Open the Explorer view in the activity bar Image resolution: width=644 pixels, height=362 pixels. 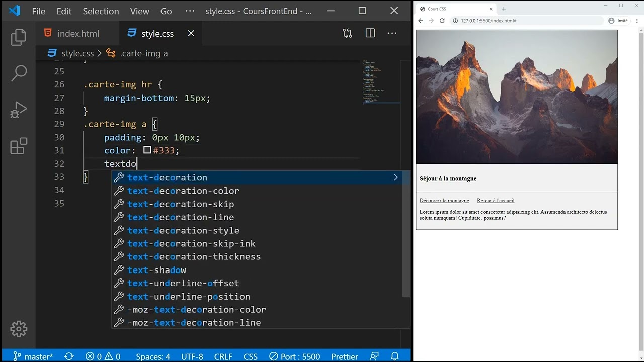pos(19,37)
